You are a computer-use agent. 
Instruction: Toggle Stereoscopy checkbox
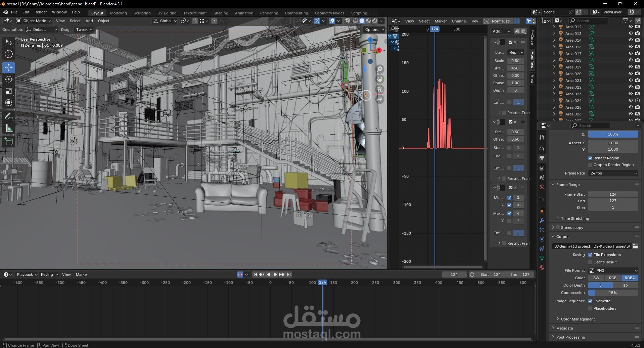[x=558, y=228]
